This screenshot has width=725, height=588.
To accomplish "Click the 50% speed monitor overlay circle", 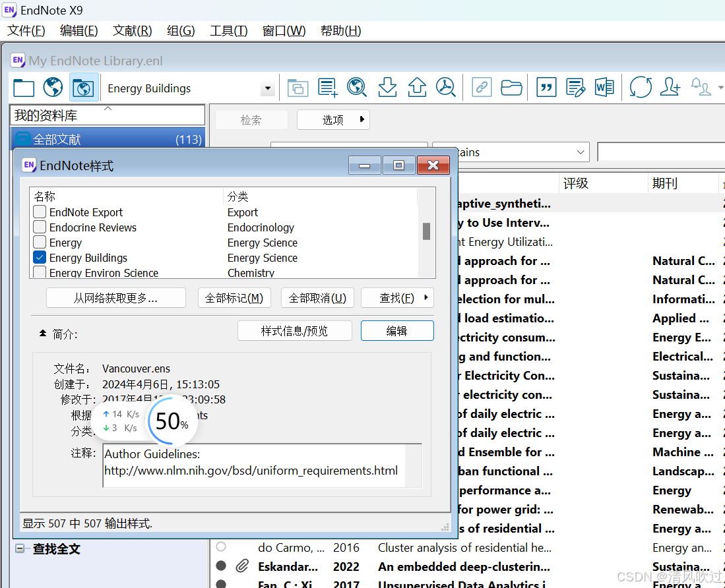I will (x=172, y=421).
